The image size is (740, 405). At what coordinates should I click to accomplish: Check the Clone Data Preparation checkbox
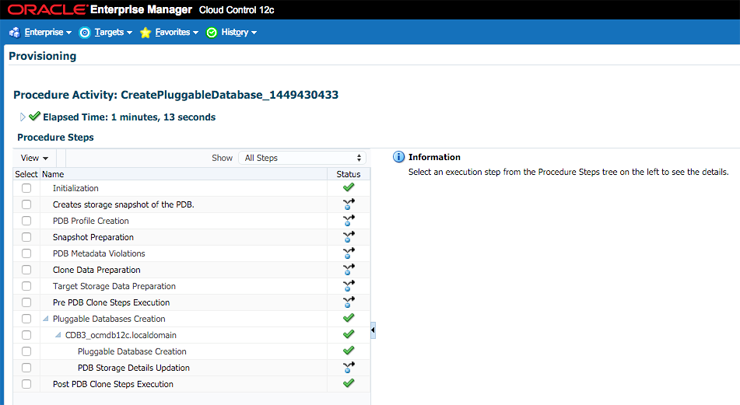[26, 270]
